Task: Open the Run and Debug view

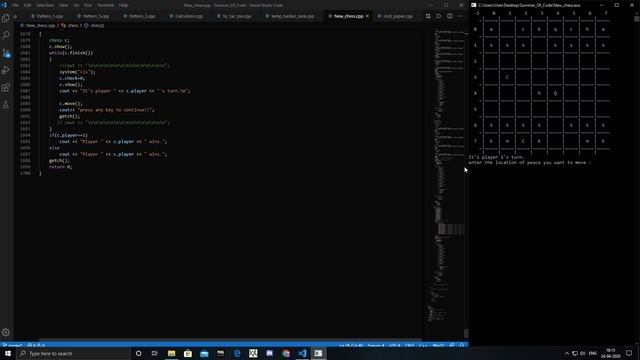Action: 6,70
